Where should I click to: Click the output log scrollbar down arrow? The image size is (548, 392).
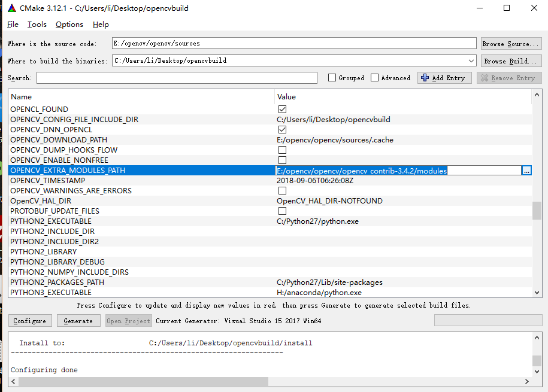point(537,372)
